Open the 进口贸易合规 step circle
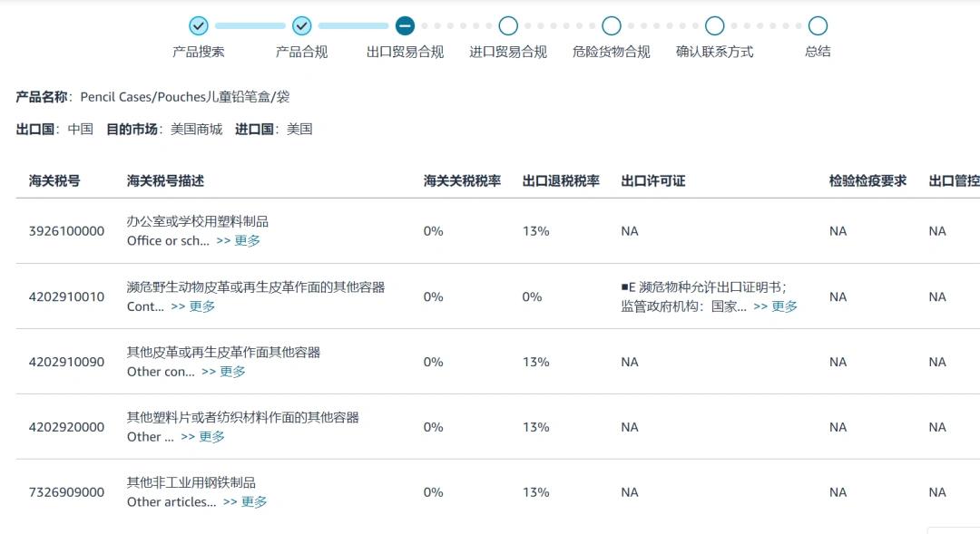This screenshot has height=534, width=980. pos(507,25)
